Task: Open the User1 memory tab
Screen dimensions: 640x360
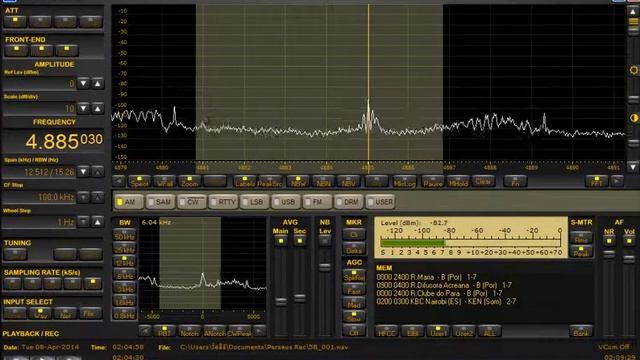Action: 438,331
